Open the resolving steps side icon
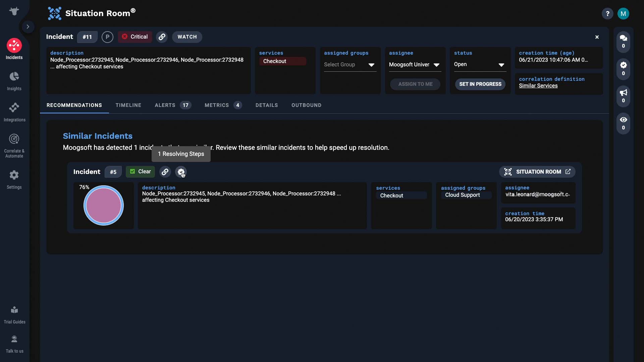This screenshot has height=362, width=644. (x=624, y=69)
